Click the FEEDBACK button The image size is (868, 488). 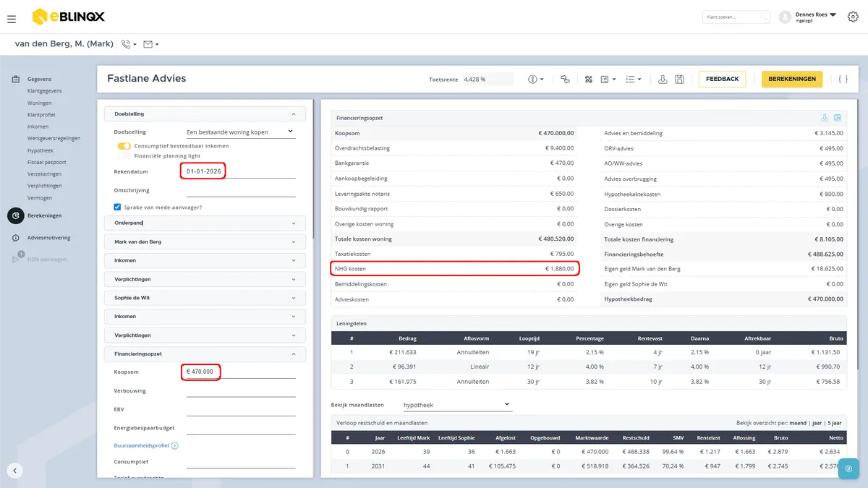point(722,79)
